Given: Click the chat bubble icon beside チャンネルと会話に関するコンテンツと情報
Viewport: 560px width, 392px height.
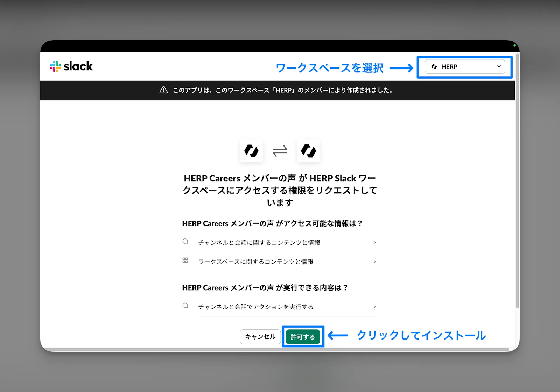Looking at the screenshot, I should (185, 241).
